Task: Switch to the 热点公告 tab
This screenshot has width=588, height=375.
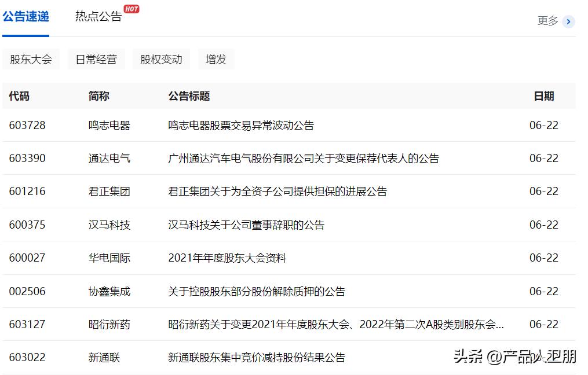Action: (x=97, y=17)
